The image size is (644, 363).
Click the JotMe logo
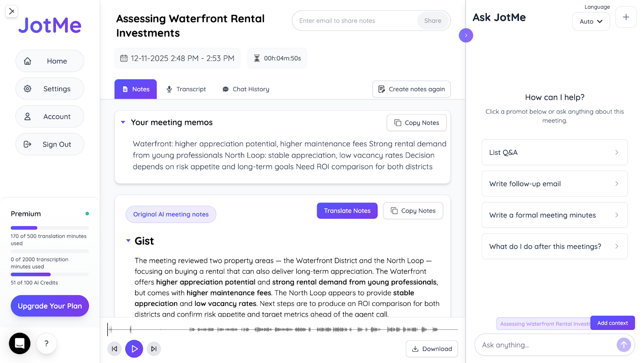(50, 25)
